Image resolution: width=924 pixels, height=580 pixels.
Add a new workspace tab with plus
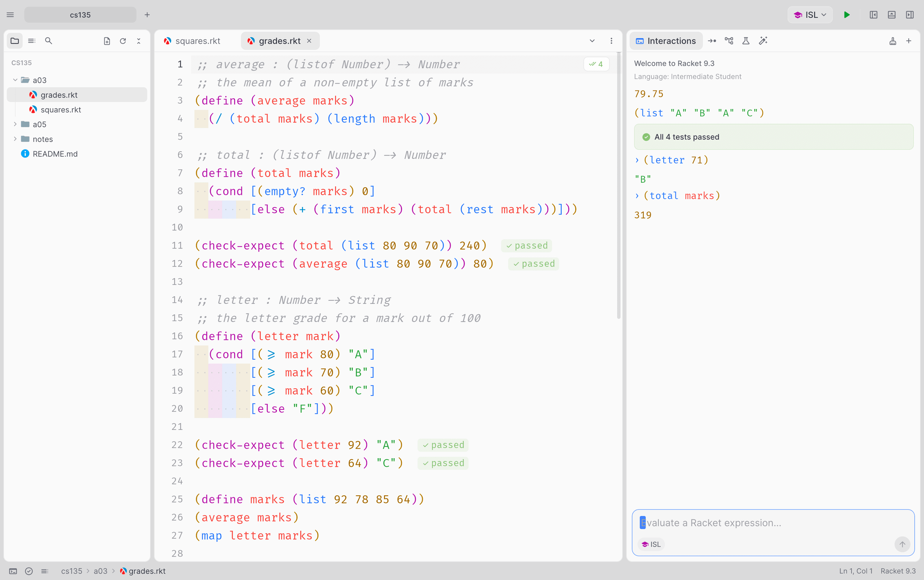pyautogui.click(x=147, y=15)
